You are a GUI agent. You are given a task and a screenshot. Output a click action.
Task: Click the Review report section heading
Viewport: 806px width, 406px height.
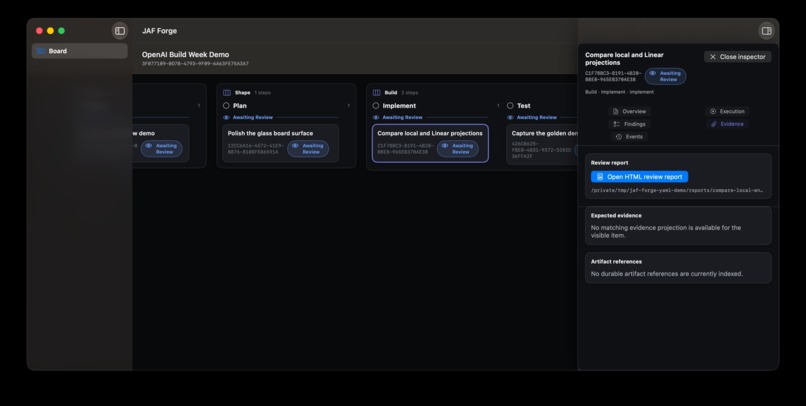tap(610, 162)
